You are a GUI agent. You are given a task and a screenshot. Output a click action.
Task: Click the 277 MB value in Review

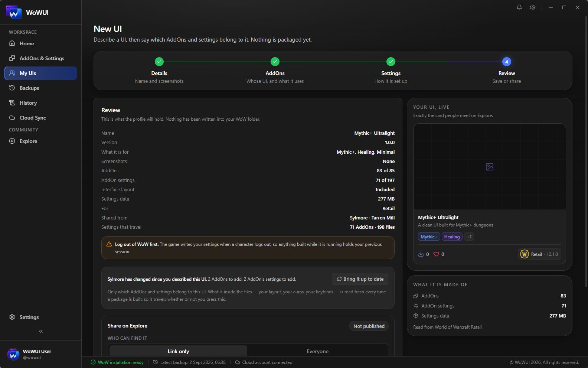(386, 199)
